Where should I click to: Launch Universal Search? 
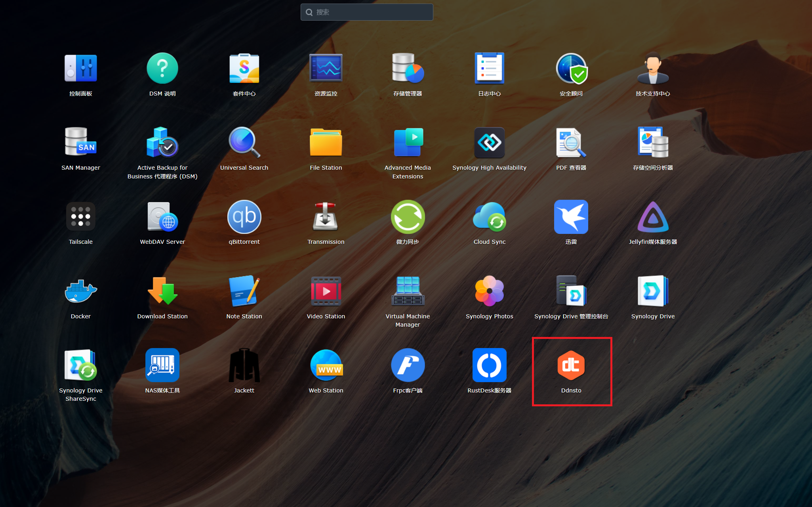tap(244, 143)
